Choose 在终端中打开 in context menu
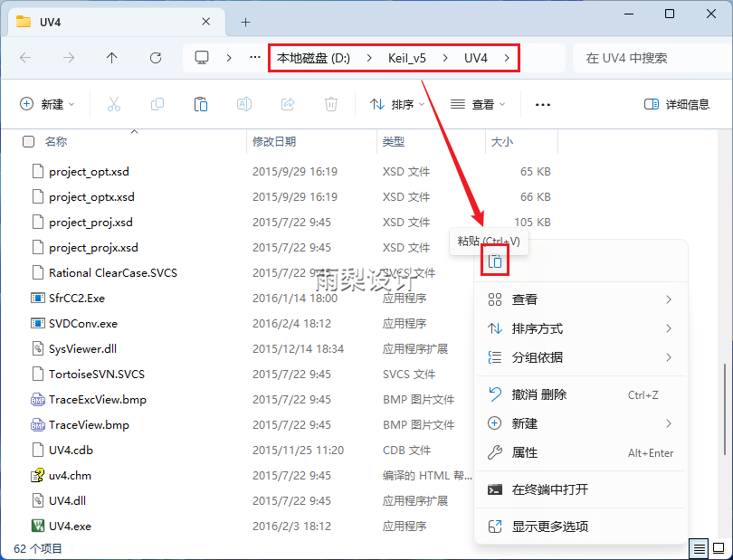The height and width of the screenshot is (560, 733). [x=581, y=489]
